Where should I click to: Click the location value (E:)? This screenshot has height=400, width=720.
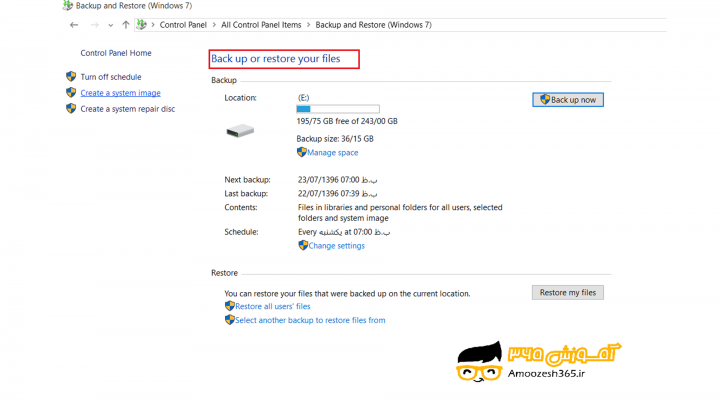304,98
